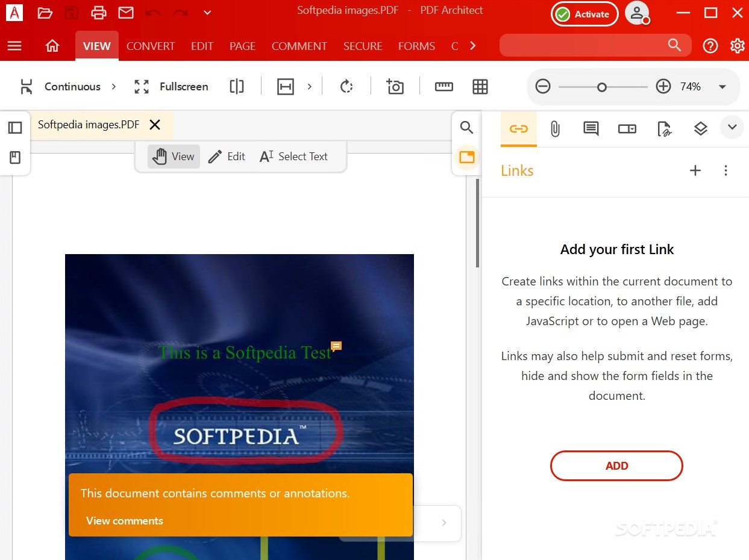Zoom out with the minus button
The width and height of the screenshot is (749, 560).
pyautogui.click(x=543, y=87)
